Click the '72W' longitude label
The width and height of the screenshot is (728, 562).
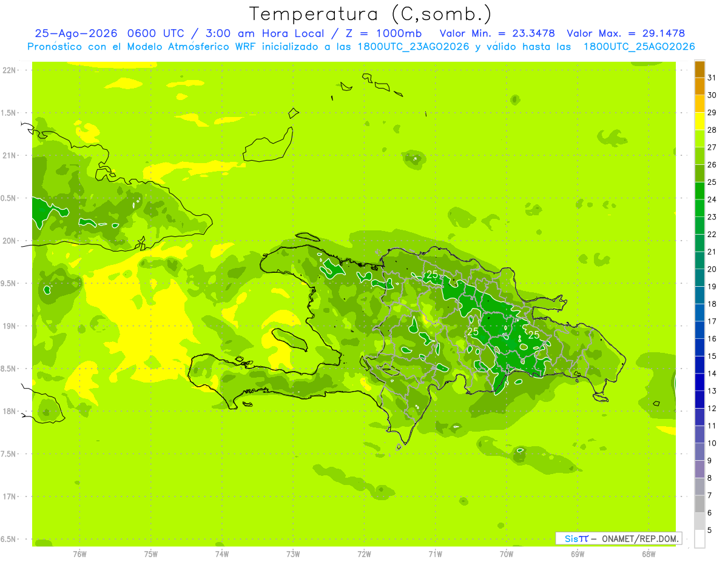(x=364, y=554)
